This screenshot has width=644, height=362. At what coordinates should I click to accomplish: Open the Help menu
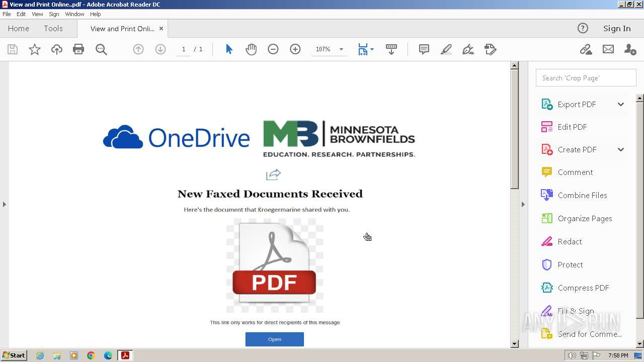[x=95, y=14]
